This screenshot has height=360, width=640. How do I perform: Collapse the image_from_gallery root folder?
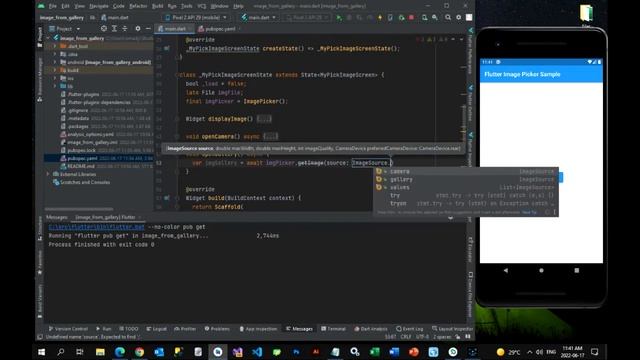(x=49, y=38)
